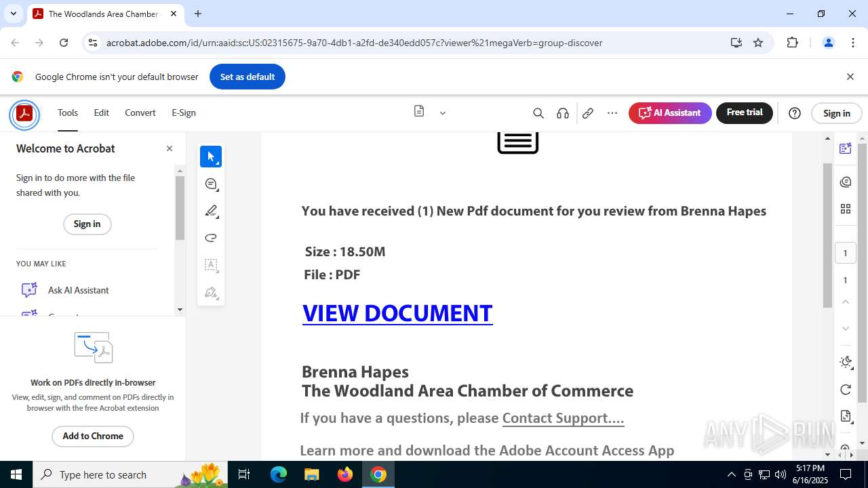Open Chrome profile avatar
The image size is (868, 488).
click(x=828, y=43)
